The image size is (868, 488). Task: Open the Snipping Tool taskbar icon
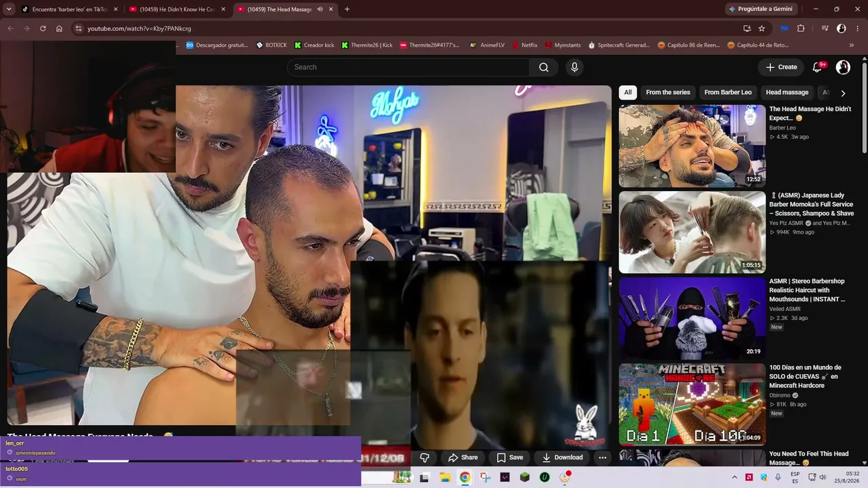[x=484, y=477]
